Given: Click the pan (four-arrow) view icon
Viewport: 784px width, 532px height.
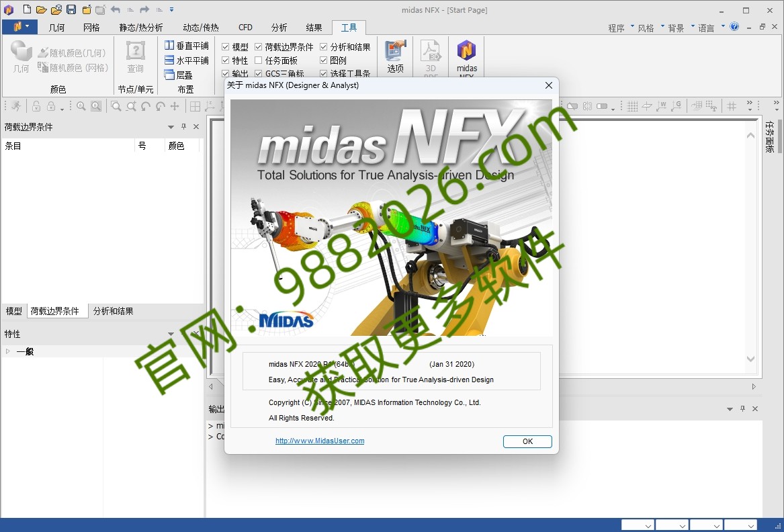Looking at the screenshot, I should pyautogui.click(x=175, y=106).
